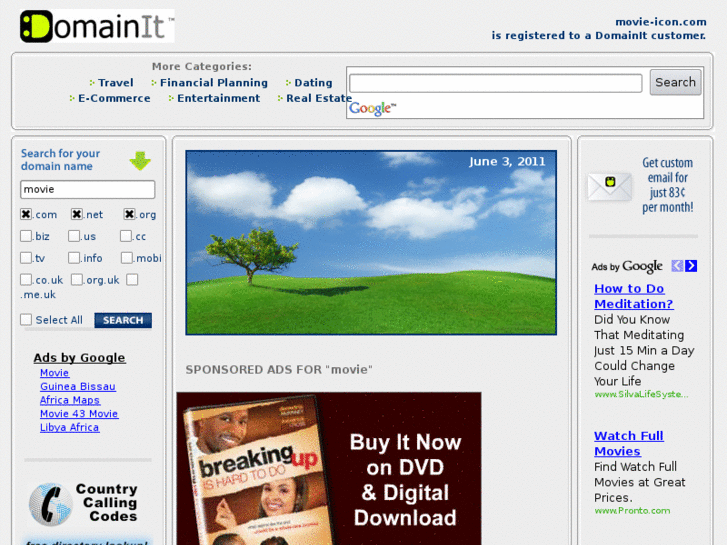Open the Libya Africa ad link

(70, 427)
